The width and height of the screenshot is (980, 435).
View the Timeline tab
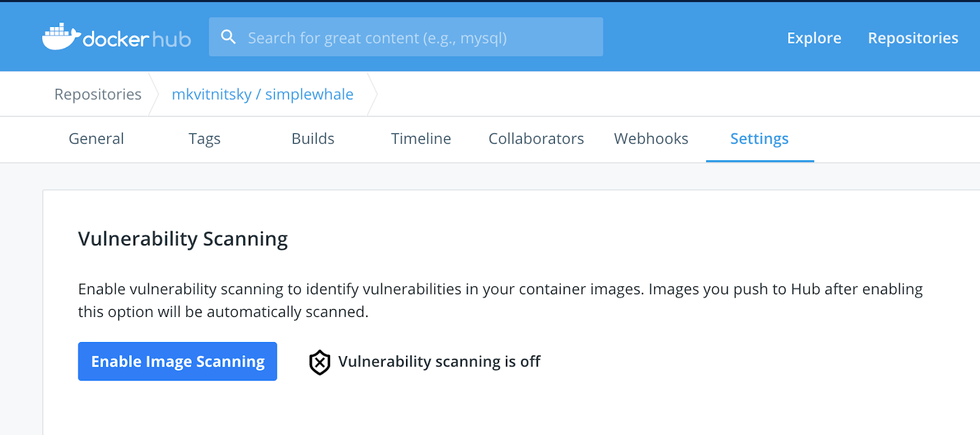[421, 139]
